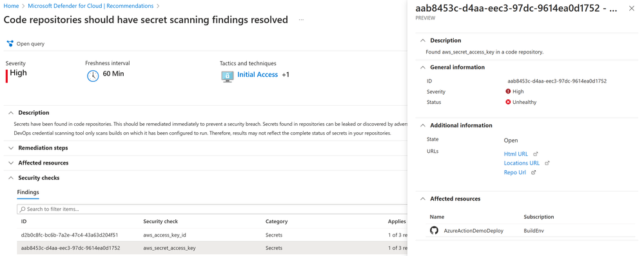This screenshot has height=256, width=644.
Task: Select the Findings tab
Action: pyautogui.click(x=28, y=192)
